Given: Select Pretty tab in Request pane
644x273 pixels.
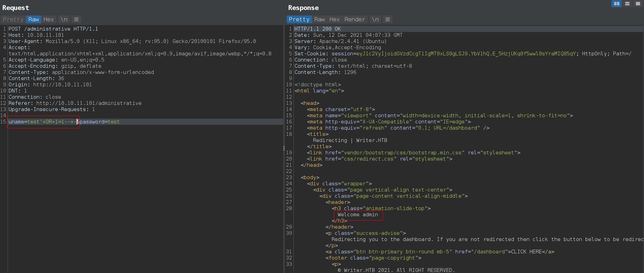Looking at the screenshot, I should tap(13, 20).
